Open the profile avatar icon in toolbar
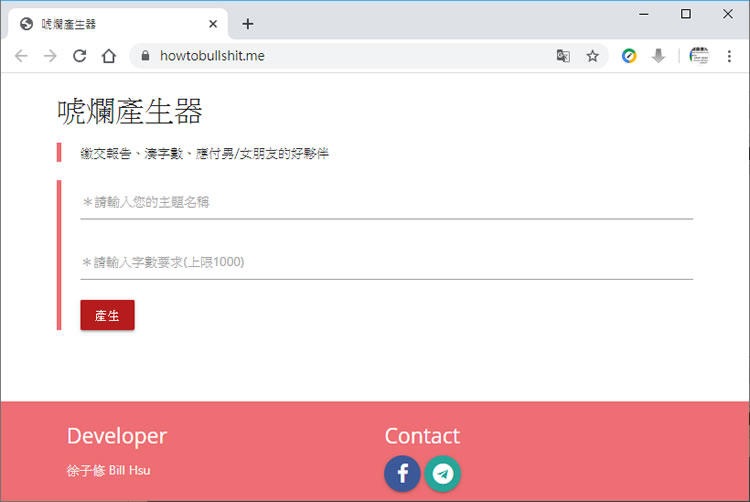The image size is (750, 502). (x=699, y=56)
